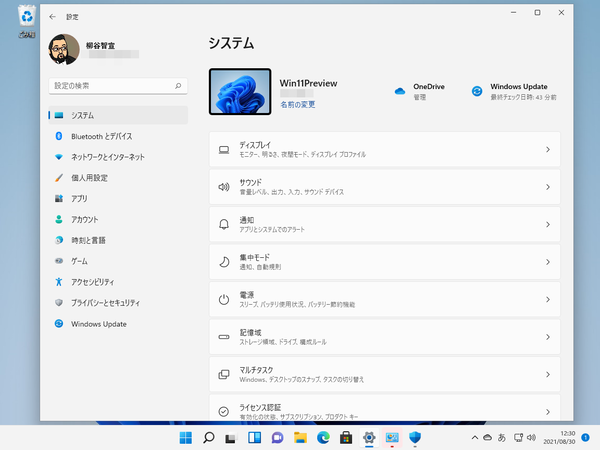Click the ゲーム controller icon
Viewport: 600px width, 450px height.
pyautogui.click(x=59, y=261)
